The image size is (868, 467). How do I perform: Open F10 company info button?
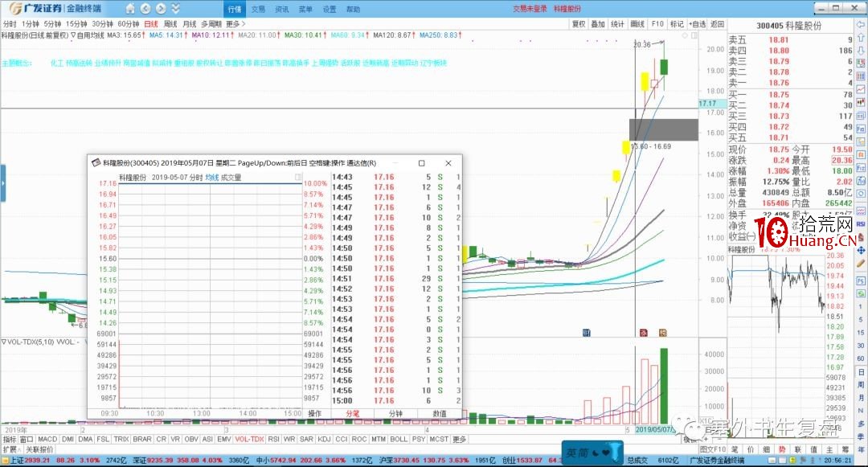657,24
